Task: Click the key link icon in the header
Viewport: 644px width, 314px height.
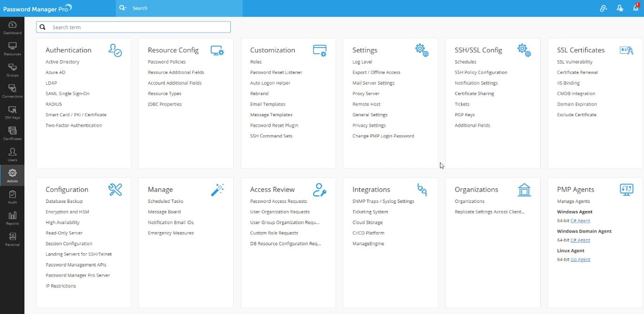Action: point(604,8)
